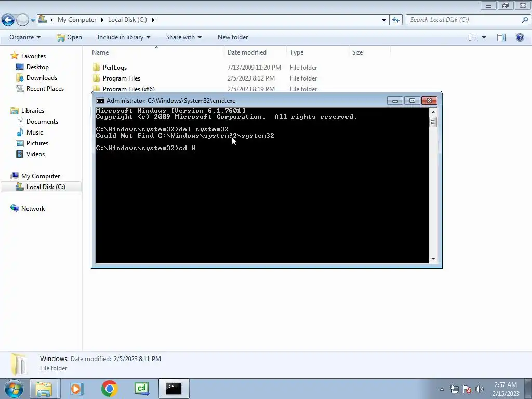Click the Refresh button beside address bar
Image resolution: width=532 pixels, height=399 pixels.
396,20
